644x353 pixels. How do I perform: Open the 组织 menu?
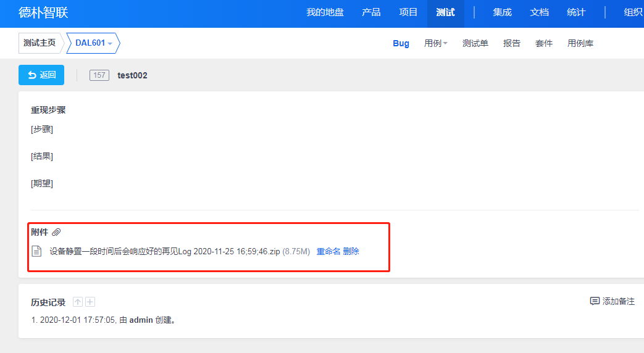coord(634,12)
